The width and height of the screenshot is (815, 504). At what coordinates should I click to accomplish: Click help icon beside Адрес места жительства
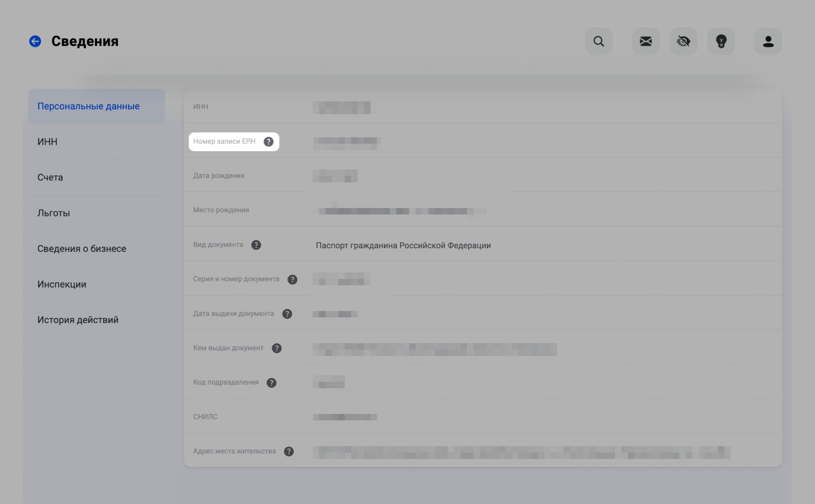[x=289, y=451]
